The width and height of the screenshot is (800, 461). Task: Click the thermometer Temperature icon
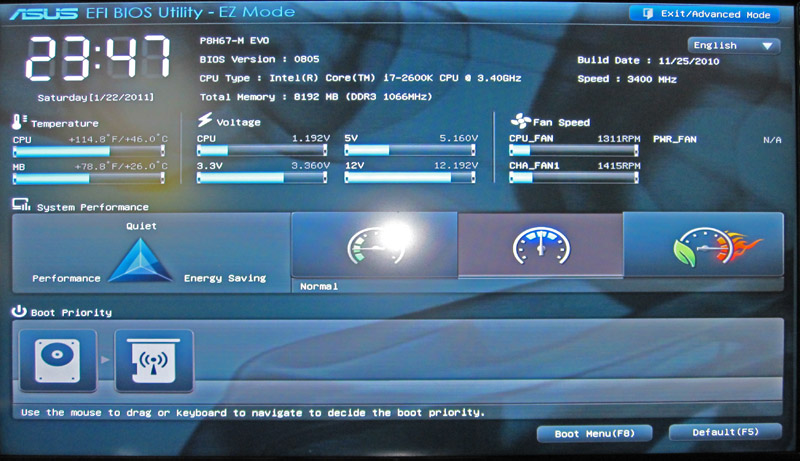click(x=19, y=121)
